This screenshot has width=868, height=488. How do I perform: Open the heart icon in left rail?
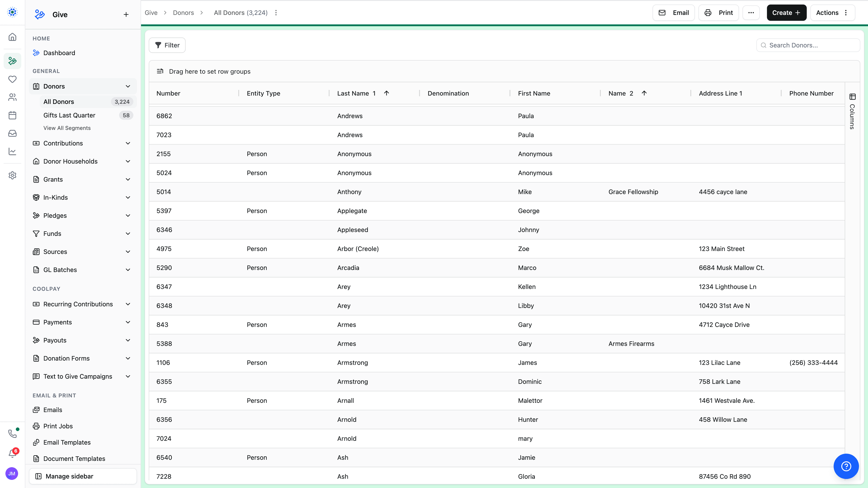pos(12,79)
